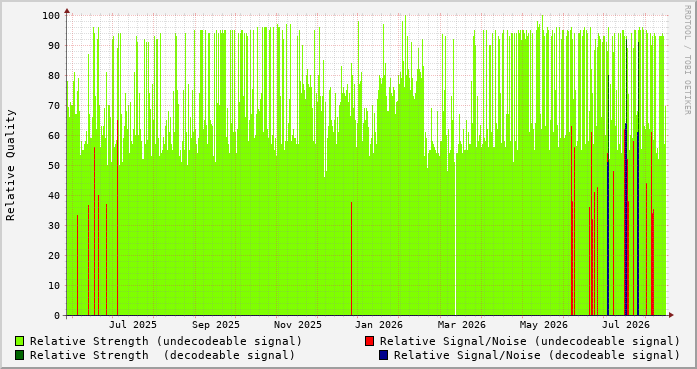Click the 100 value on the y-axis
The width and height of the screenshot is (697, 369).
click(51, 16)
